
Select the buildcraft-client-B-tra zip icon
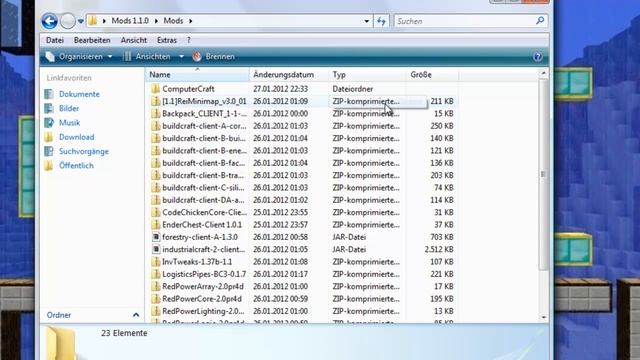coord(155,175)
